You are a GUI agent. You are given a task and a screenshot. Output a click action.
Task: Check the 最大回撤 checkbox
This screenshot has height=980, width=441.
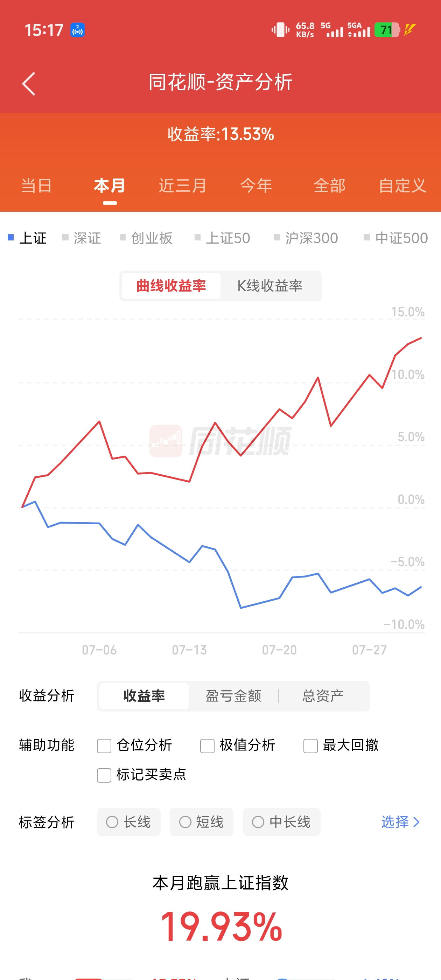pyautogui.click(x=310, y=745)
